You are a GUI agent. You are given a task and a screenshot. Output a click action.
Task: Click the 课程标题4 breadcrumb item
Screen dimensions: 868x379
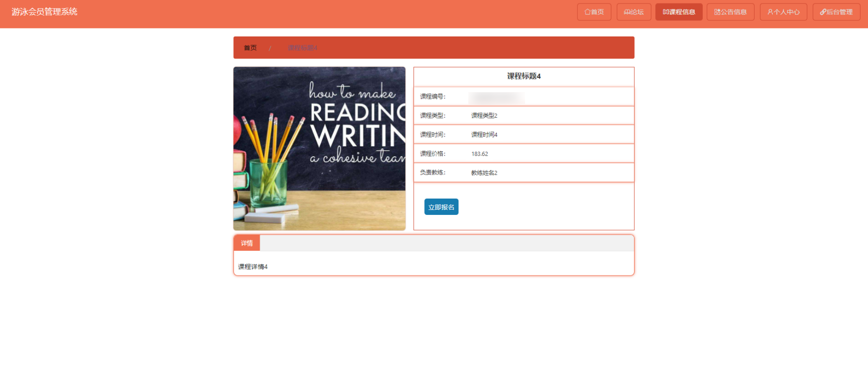click(302, 48)
